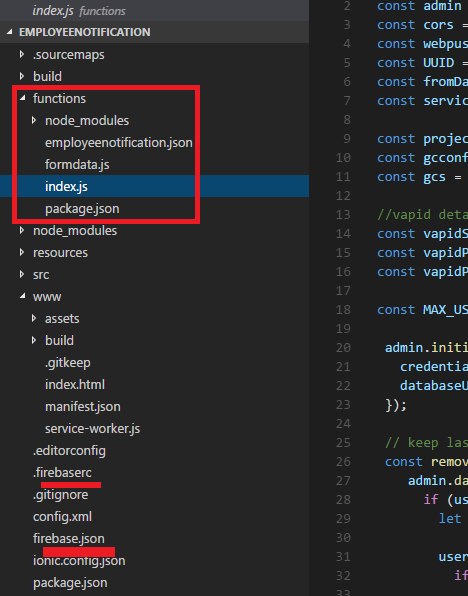This screenshot has width=468, height=596.
Task: Place cursor on 'const UUID' code line
Action: (x=422, y=63)
